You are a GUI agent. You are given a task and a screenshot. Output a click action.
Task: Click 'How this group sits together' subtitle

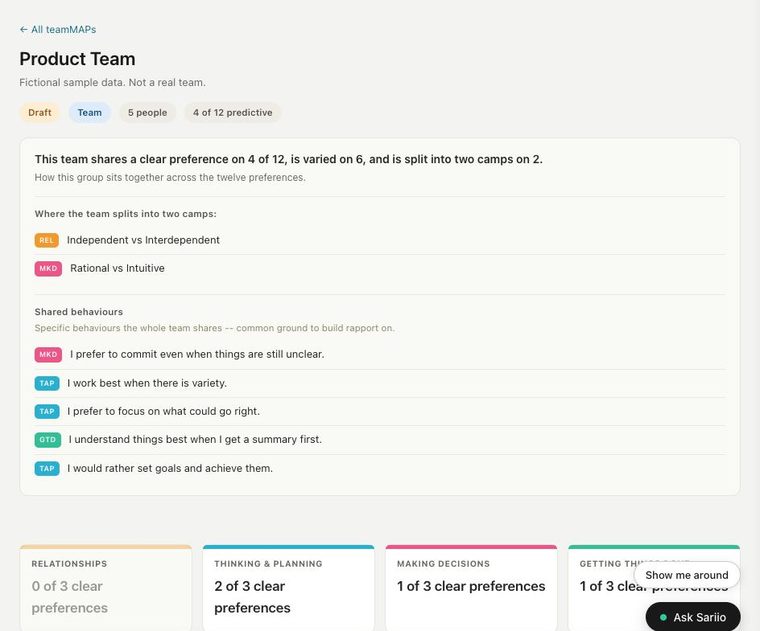pyautogui.click(x=170, y=177)
